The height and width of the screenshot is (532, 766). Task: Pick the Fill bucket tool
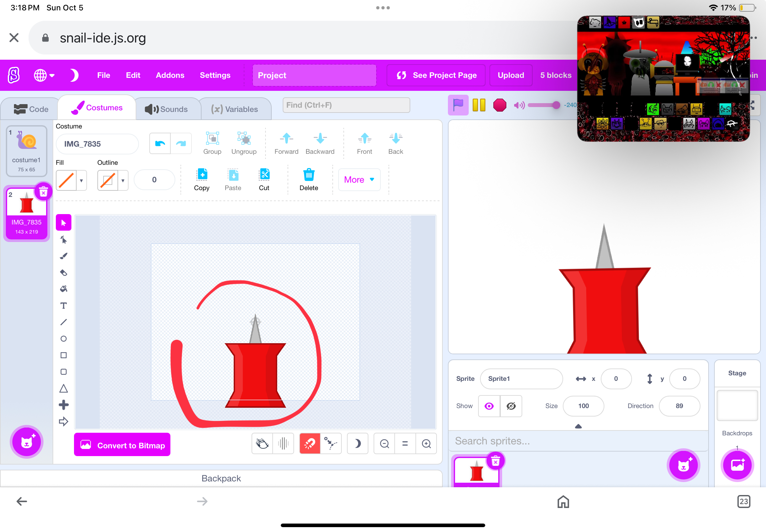coord(63,289)
